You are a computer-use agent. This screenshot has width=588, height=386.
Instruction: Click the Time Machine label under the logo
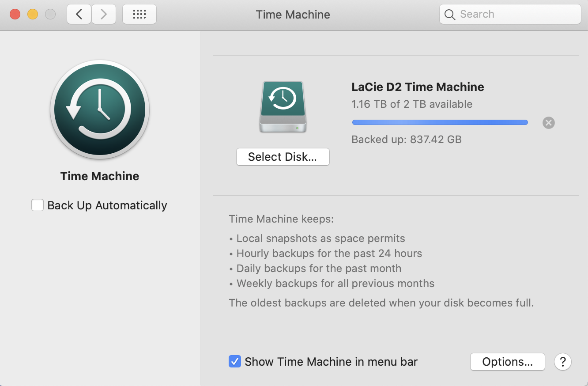[x=99, y=176]
